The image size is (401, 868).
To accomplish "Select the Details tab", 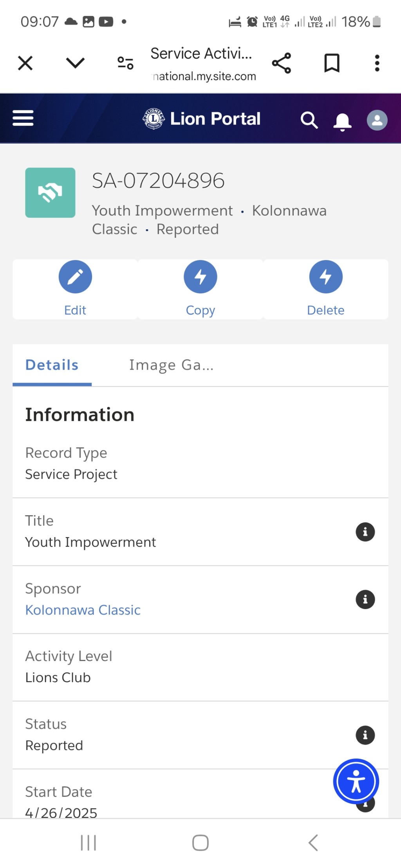I will 52,365.
